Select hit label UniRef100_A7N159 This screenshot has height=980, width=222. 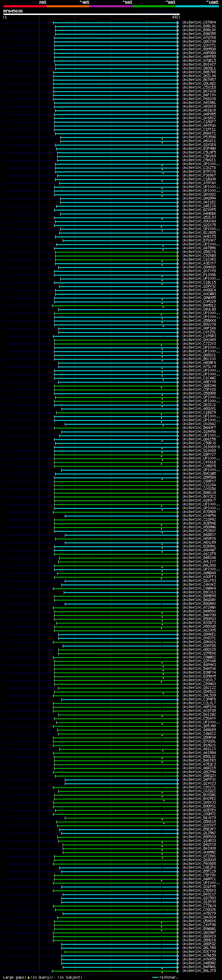[199, 956]
